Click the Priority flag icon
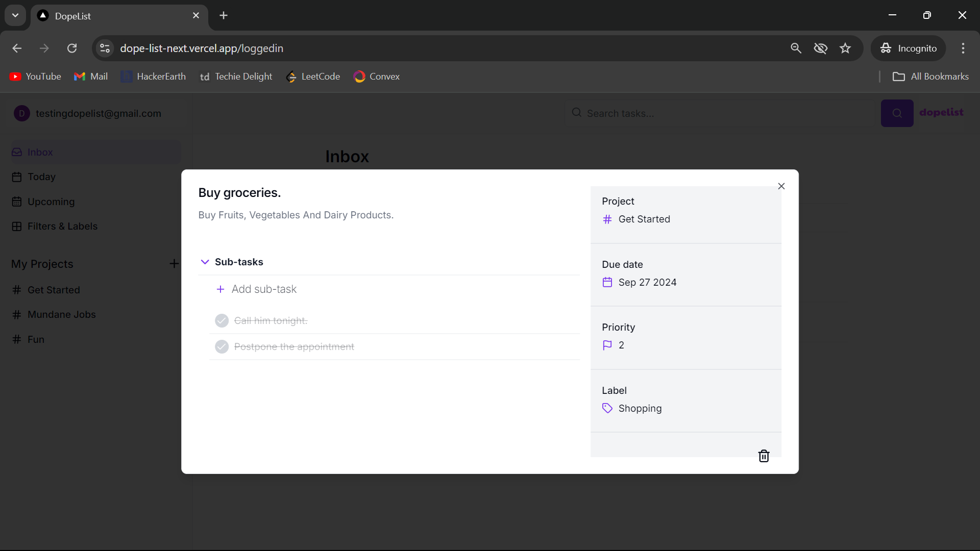This screenshot has height=551, width=980. [607, 345]
